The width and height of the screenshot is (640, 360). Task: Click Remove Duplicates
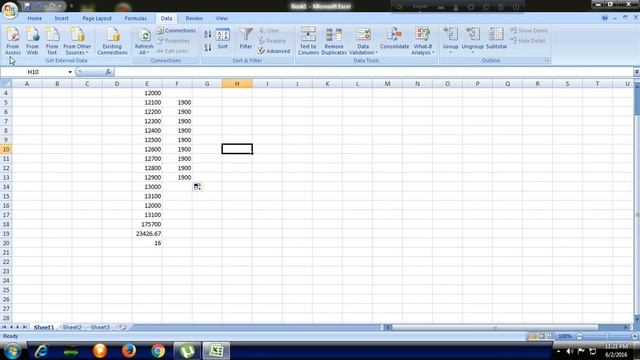(x=334, y=41)
